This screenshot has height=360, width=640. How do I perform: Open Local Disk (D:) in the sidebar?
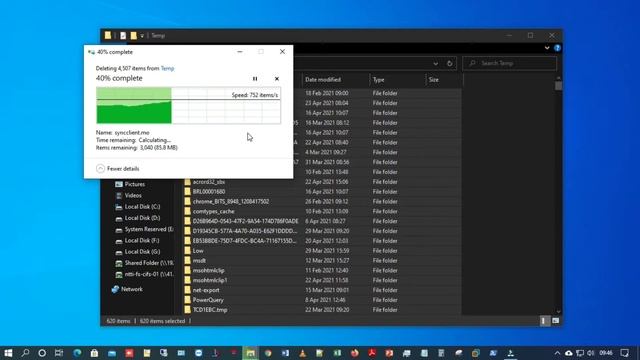coord(142,218)
